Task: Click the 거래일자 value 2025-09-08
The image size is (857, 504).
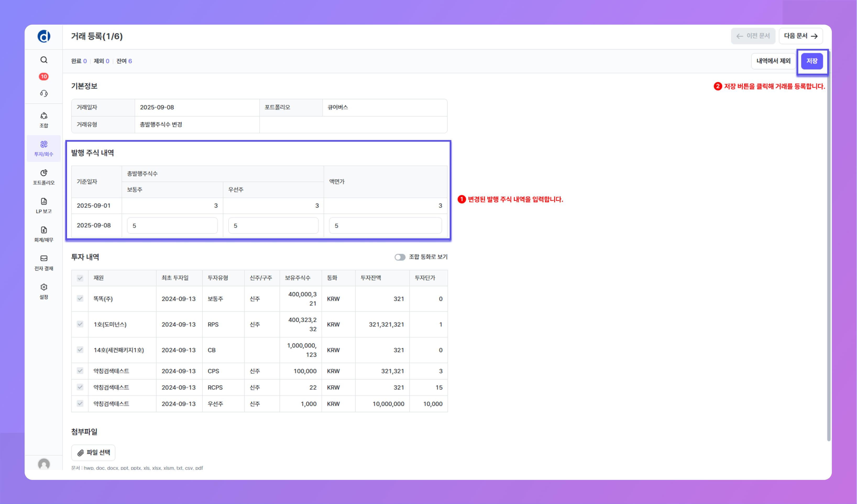Action: pyautogui.click(x=157, y=107)
